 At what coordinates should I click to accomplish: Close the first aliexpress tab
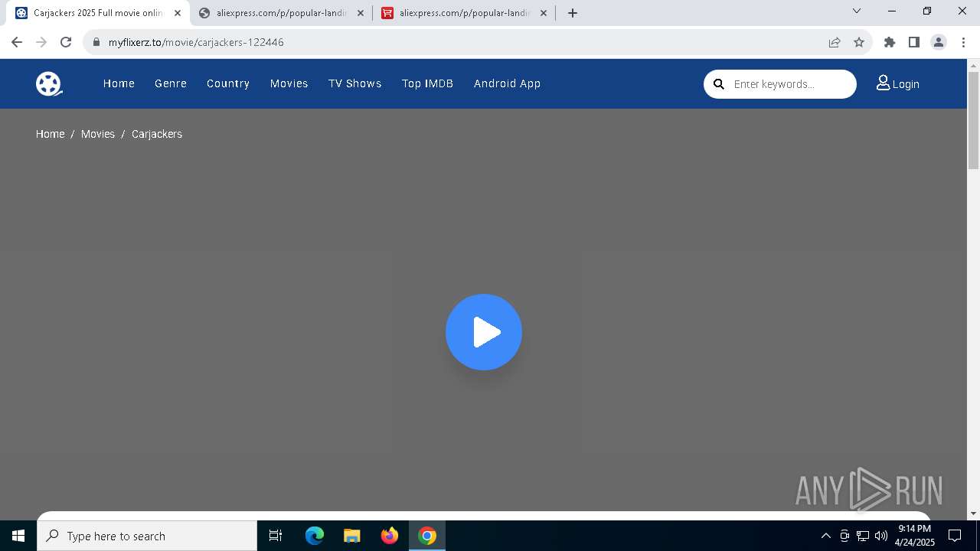pyautogui.click(x=361, y=13)
